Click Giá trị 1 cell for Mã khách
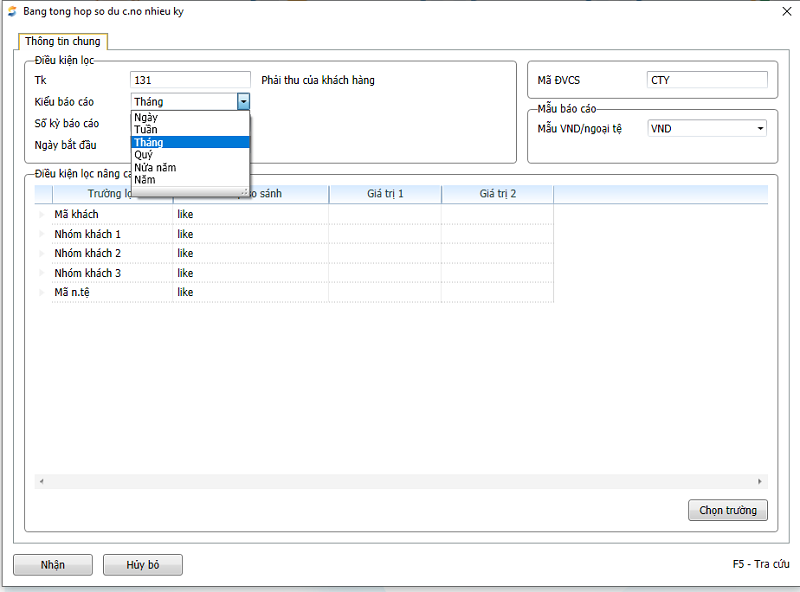Screen dimensions: 800x592 pyautogui.click(x=385, y=214)
